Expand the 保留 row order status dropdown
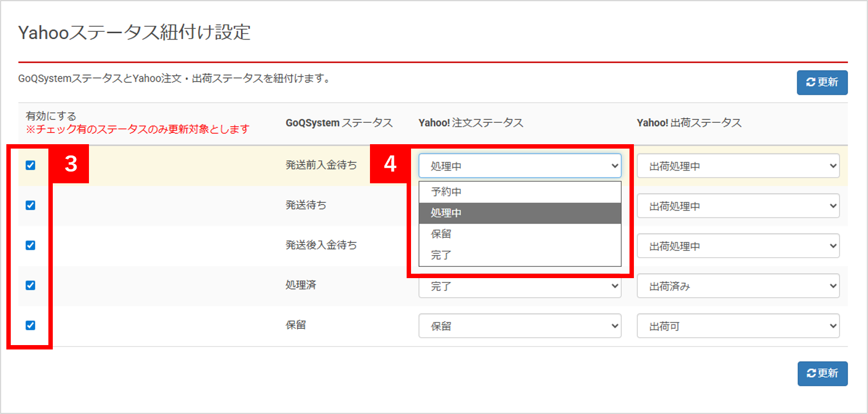868x414 pixels. pos(520,326)
